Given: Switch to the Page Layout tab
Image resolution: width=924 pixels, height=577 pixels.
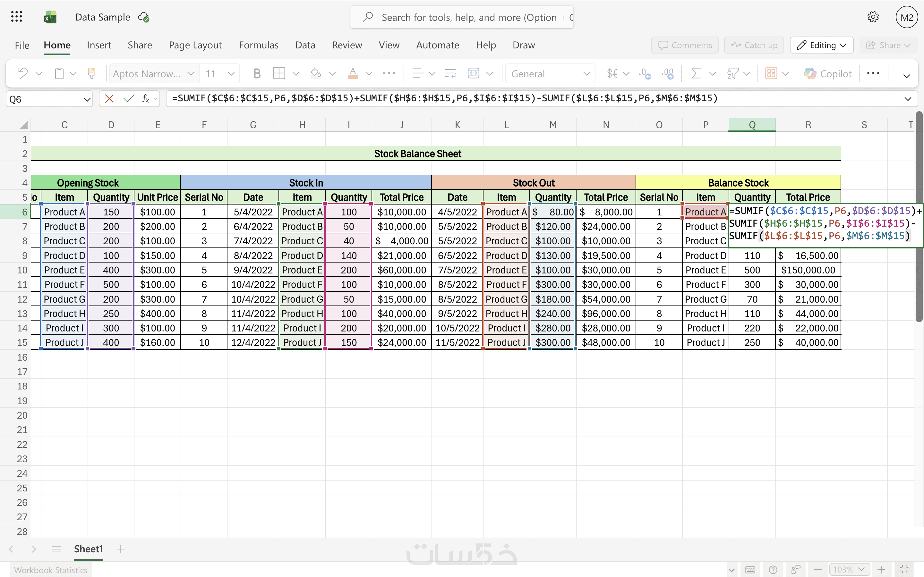Looking at the screenshot, I should [x=195, y=45].
